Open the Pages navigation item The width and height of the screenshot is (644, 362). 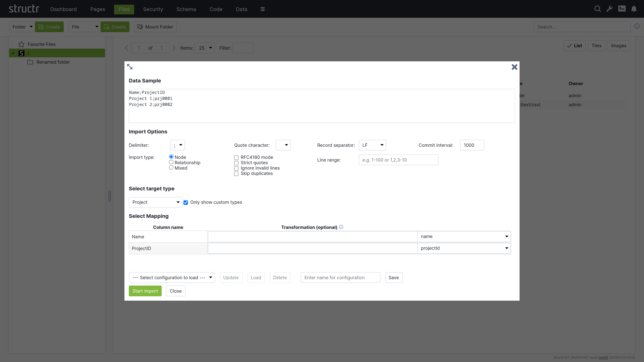tap(97, 9)
